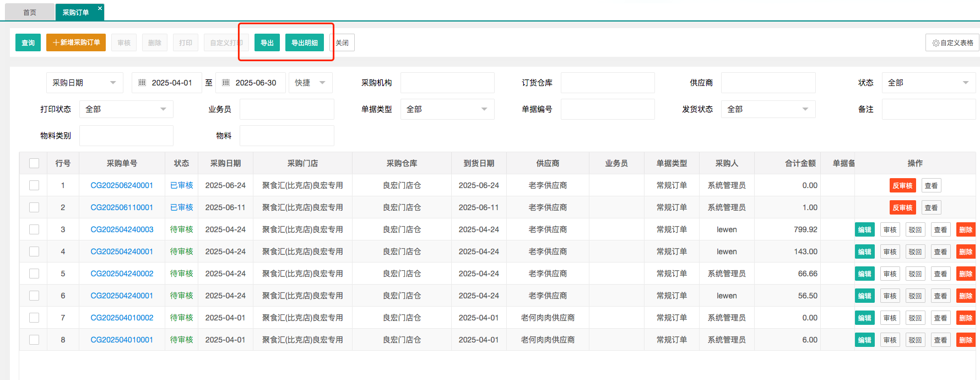The height and width of the screenshot is (380, 980).
Task: Open the 快捷 quick date menu
Action: 310,83
